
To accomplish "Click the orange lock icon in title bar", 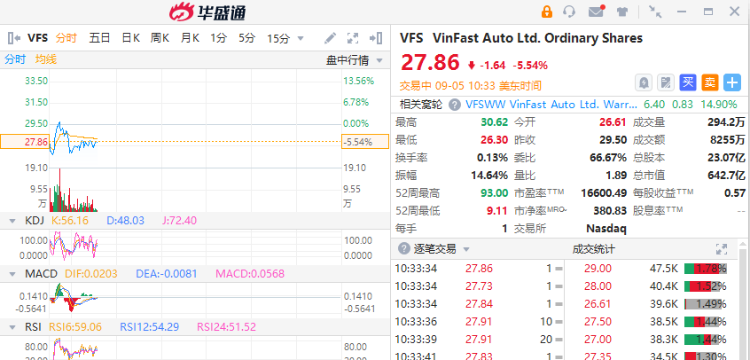I will tap(547, 11).
